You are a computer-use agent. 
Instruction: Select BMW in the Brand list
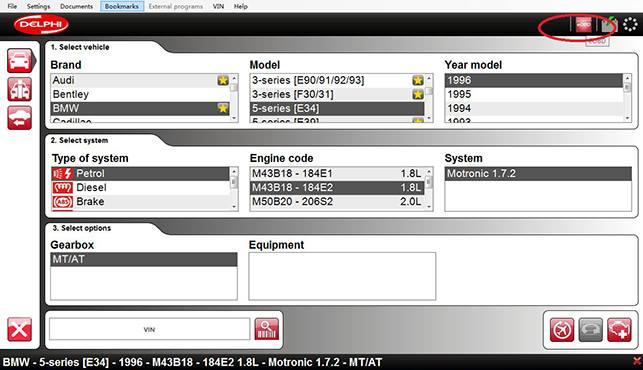pyautogui.click(x=140, y=108)
